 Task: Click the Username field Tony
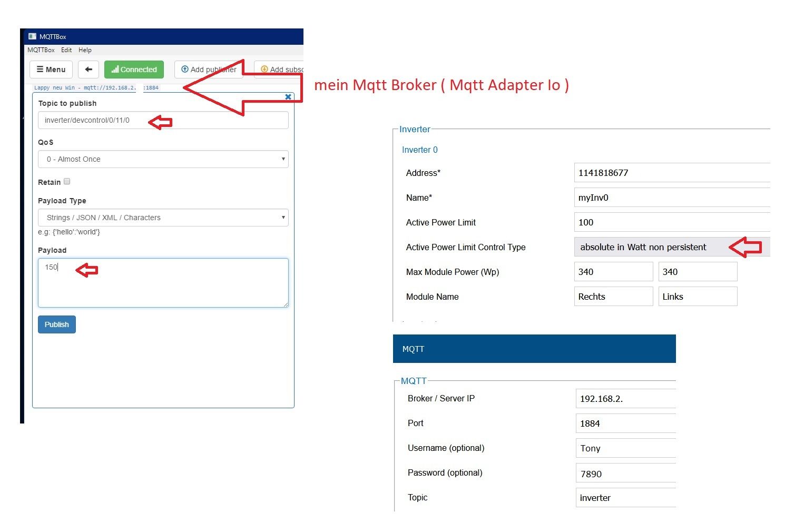pyautogui.click(x=626, y=448)
